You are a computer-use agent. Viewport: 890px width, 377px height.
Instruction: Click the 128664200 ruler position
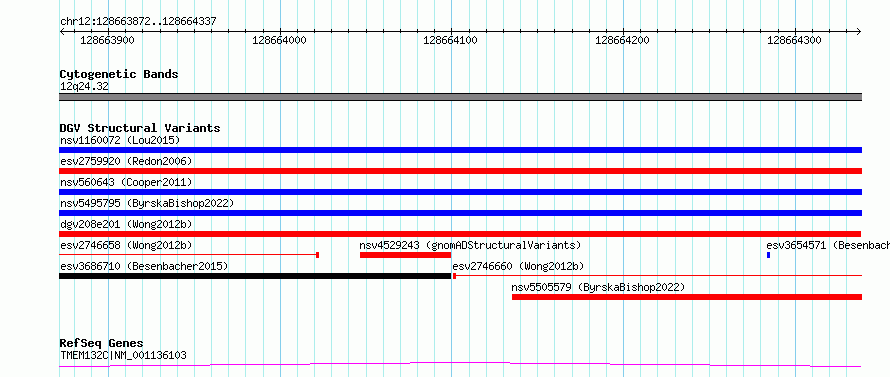(623, 40)
